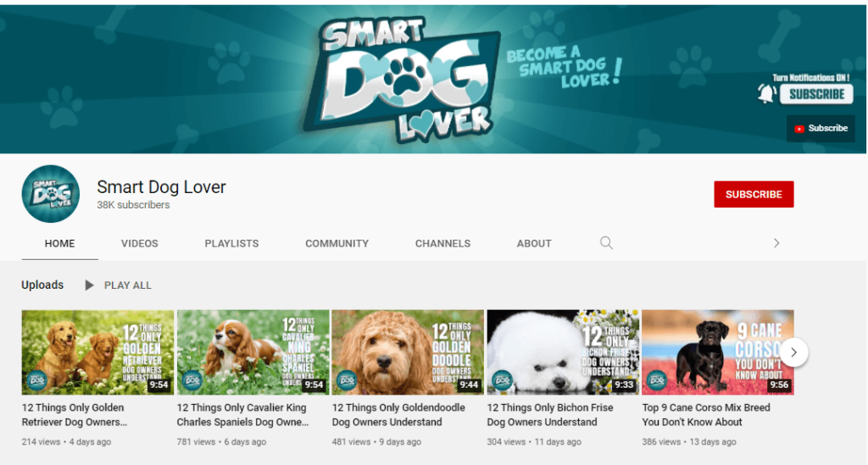Open the Cavalier King Charles Spaniels title link
868x465 pixels.
(x=242, y=414)
